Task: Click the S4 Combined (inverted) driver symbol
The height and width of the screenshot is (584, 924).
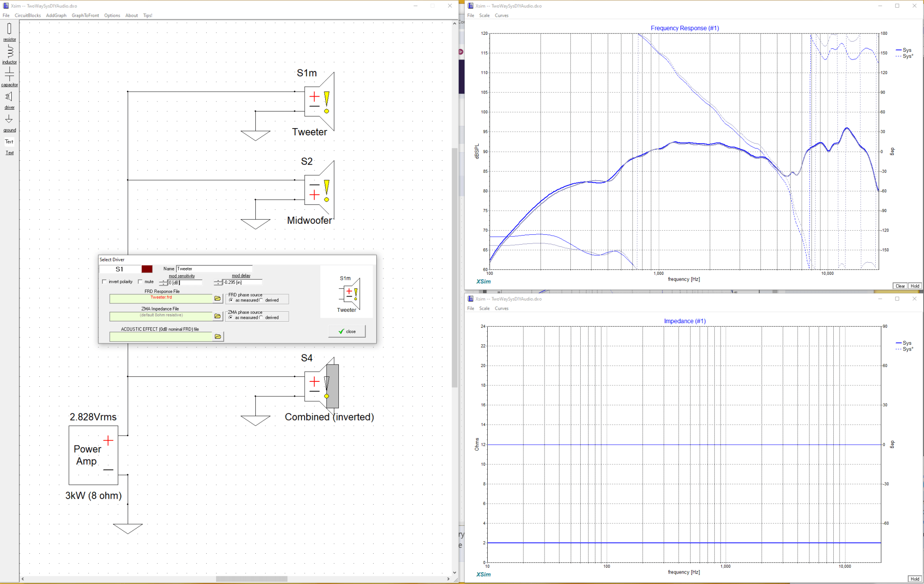Action: [x=321, y=386]
